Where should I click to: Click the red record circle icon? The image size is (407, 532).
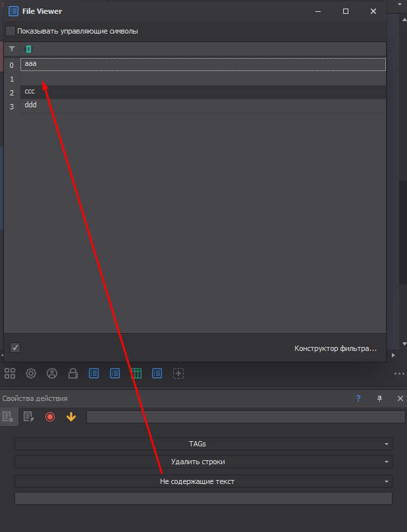pos(50,417)
